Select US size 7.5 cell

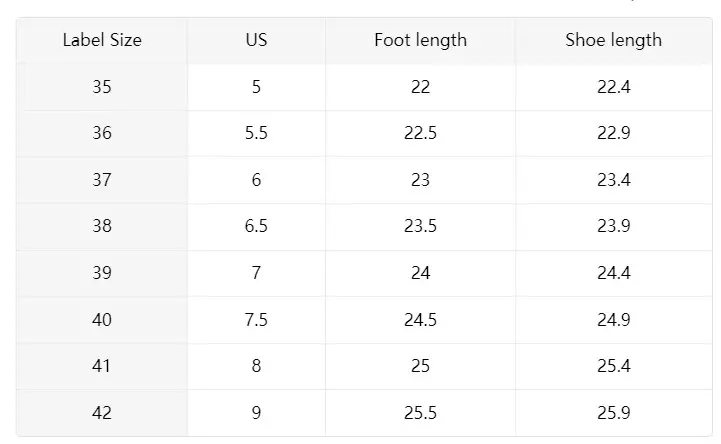point(256,319)
